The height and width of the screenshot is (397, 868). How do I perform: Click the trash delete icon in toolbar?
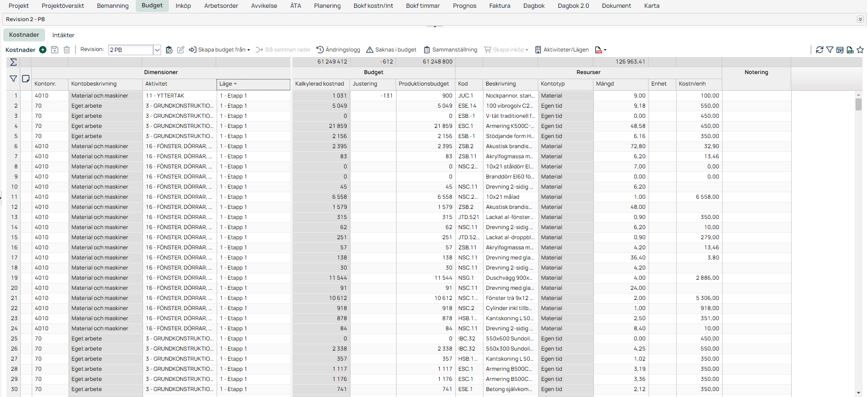coord(67,50)
